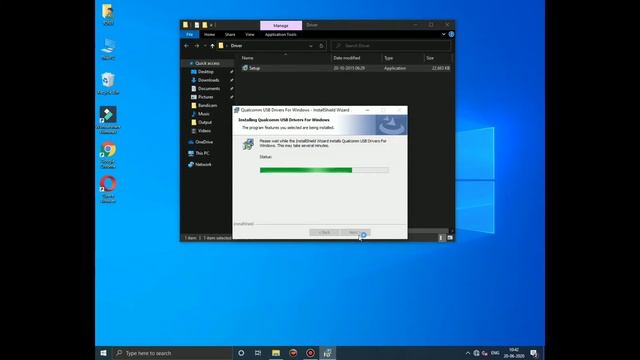Open Pictures in the navigation pane
640x360 pixels.
pos(206,97)
